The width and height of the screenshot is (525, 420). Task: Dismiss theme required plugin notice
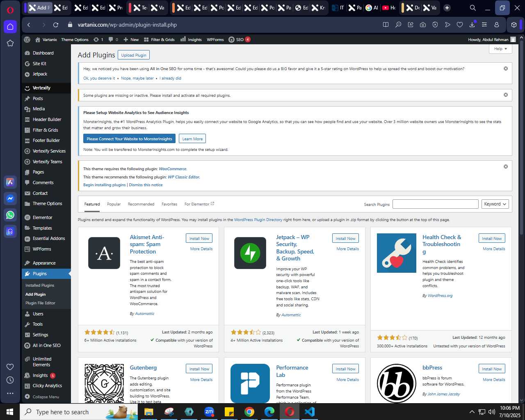506,167
